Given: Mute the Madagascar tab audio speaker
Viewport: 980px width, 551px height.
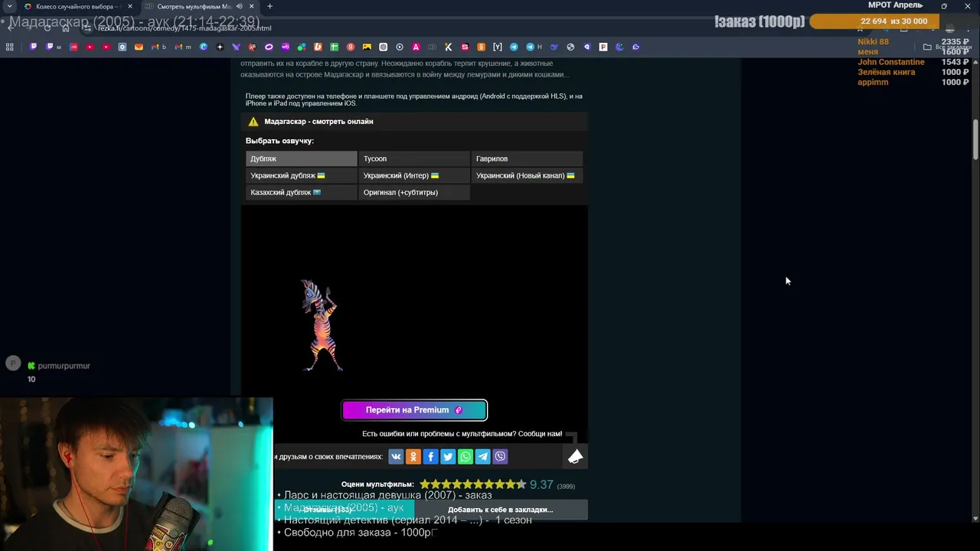Looking at the screenshot, I should coord(239,6).
